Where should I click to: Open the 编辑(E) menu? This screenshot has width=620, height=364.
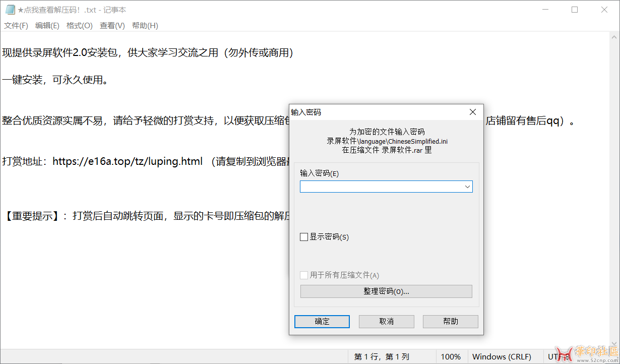click(47, 26)
